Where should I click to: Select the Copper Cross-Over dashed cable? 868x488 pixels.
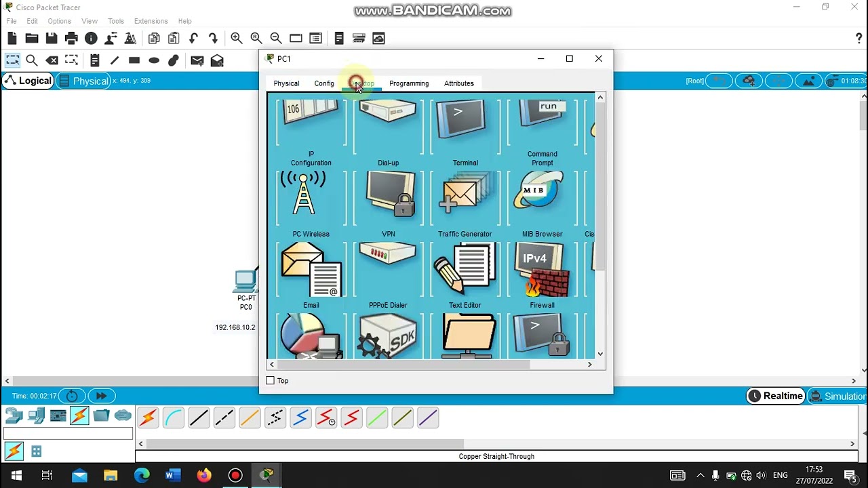coord(224,418)
